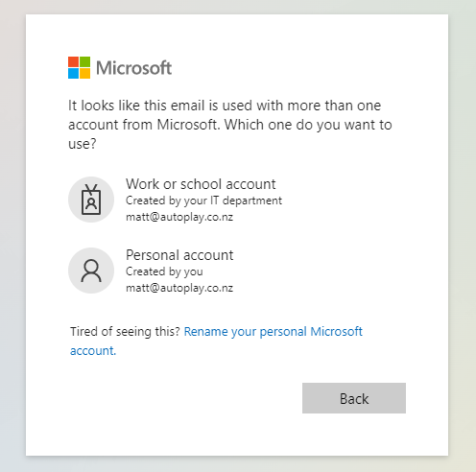Select the work badge ID icon
Viewport: 476px width, 472px height.
91,200
